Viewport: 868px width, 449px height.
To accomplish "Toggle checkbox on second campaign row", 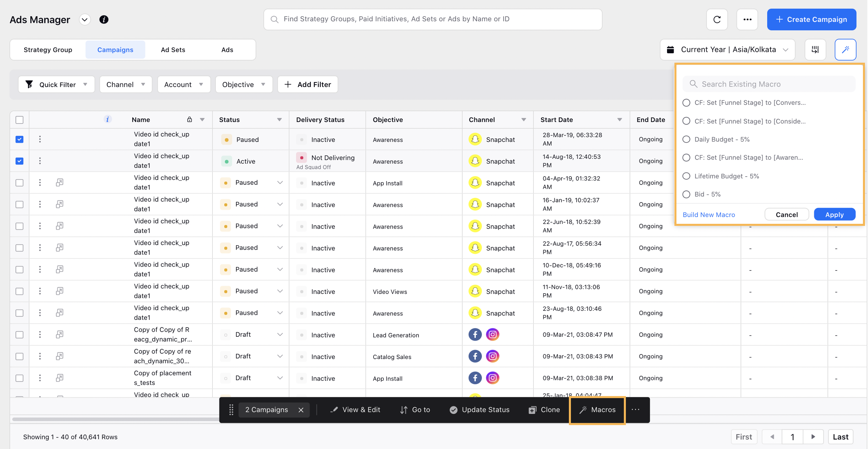I will [x=20, y=161].
